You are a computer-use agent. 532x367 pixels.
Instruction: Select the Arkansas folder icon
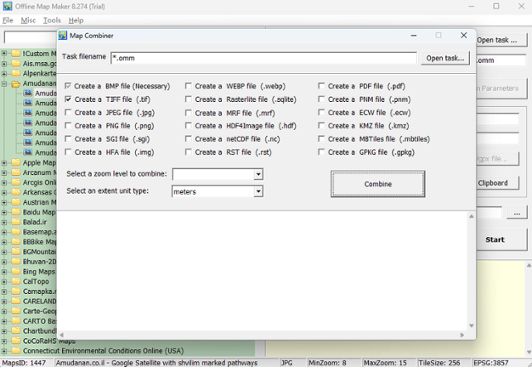(x=16, y=192)
